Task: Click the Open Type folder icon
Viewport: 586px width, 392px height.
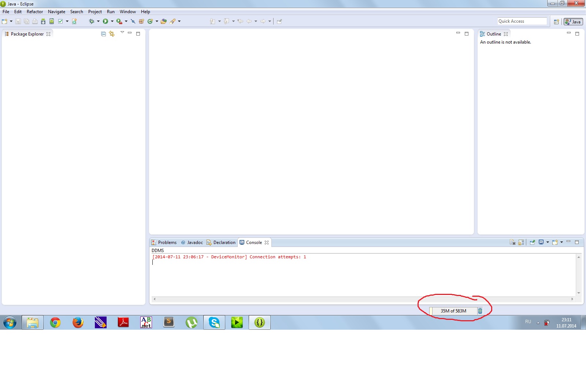Action: point(164,21)
